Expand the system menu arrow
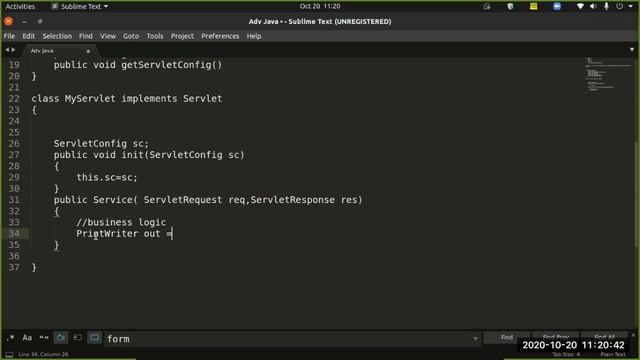The width and height of the screenshot is (640, 360). (x=630, y=7)
